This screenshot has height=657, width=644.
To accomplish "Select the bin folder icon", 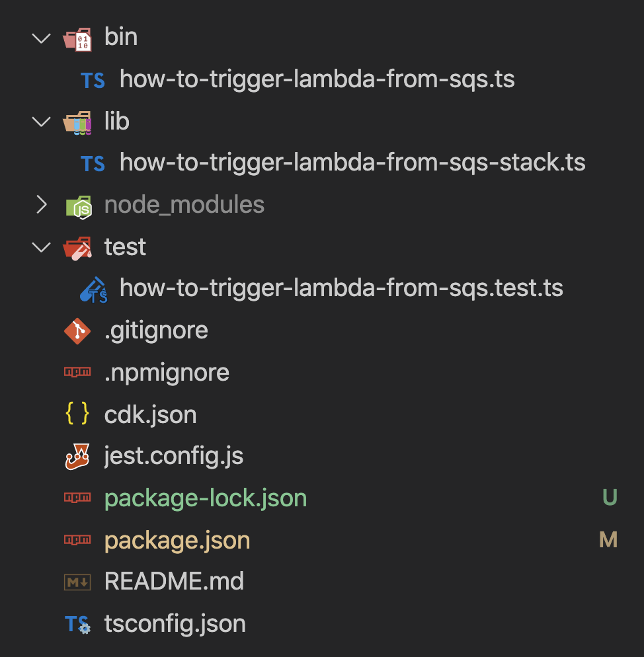I will tap(77, 38).
